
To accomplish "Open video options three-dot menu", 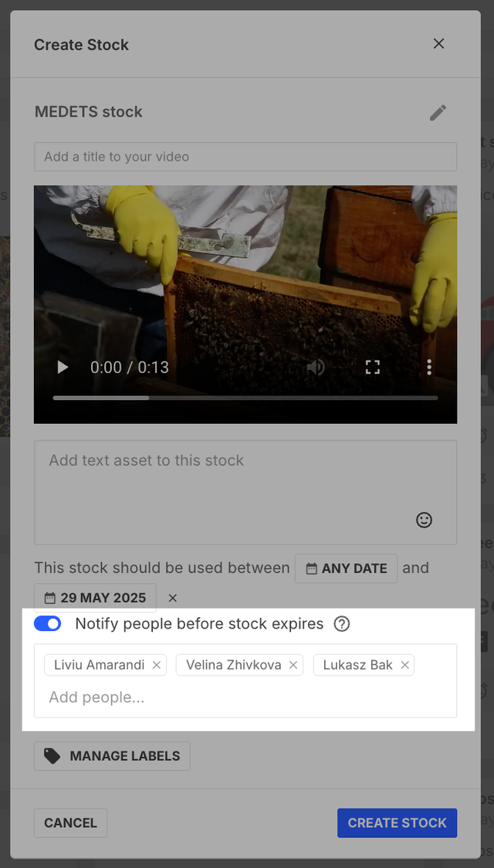I will coord(429,367).
